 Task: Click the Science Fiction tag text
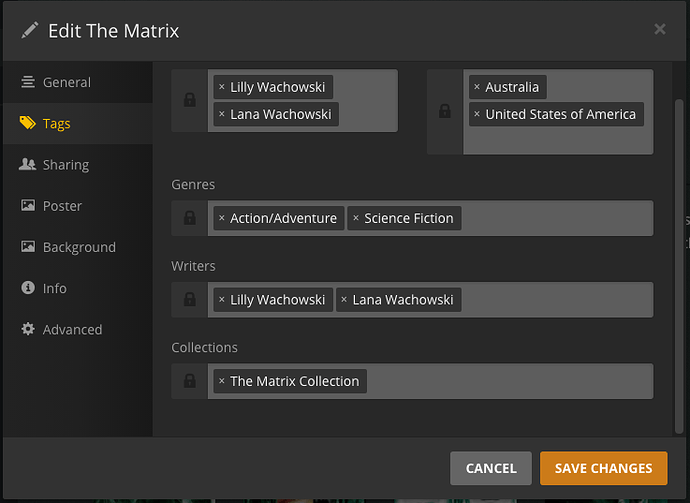[x=409, y=218]
